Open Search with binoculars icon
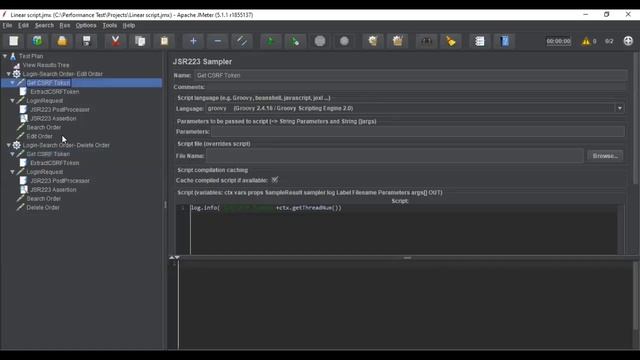 tap(427, 41)
